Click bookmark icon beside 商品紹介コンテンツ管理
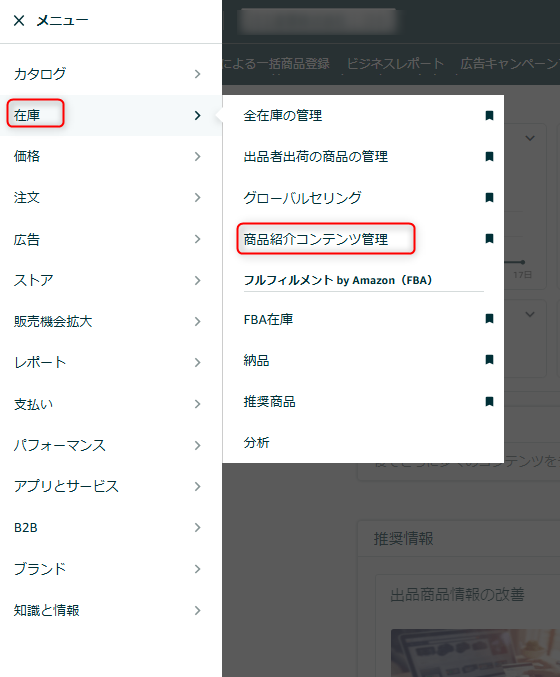560x677 pixels. 489,238
